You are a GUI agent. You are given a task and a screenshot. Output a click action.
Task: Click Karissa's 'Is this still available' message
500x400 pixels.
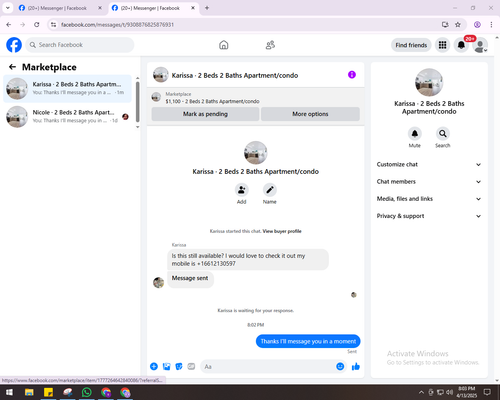click(x=248, y=260)
